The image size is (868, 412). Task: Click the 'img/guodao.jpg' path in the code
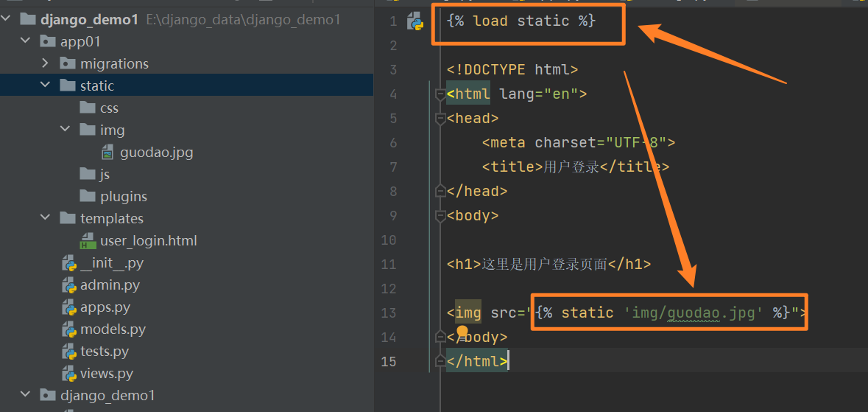(693, 313)
